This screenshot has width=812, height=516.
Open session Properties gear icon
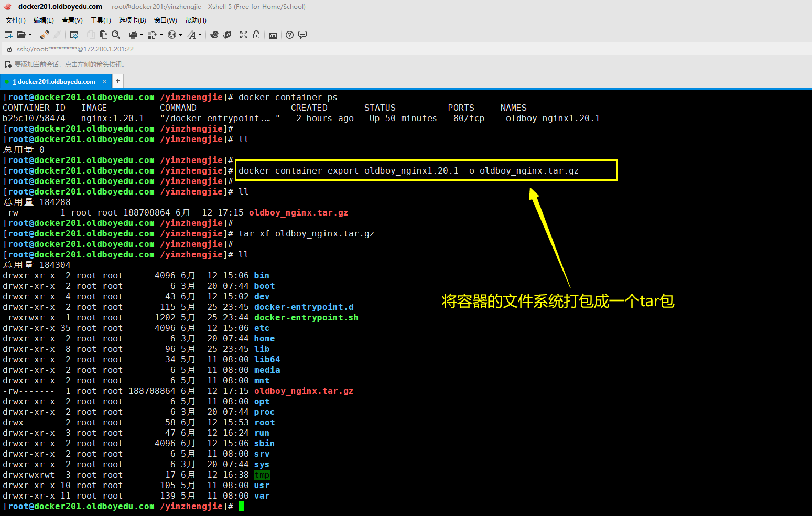tap(74, 35)
